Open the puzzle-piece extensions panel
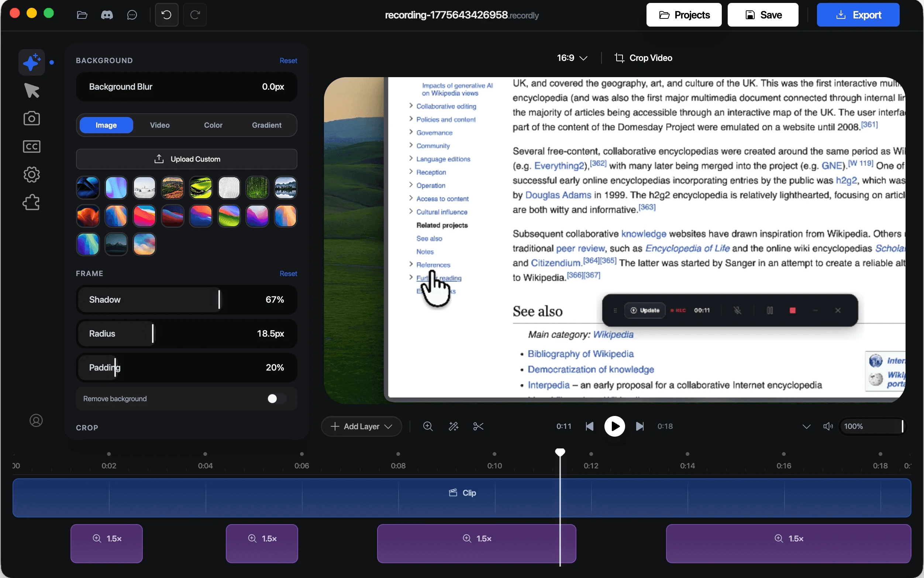The image size is (924, 578). click(x=32, y=202)
